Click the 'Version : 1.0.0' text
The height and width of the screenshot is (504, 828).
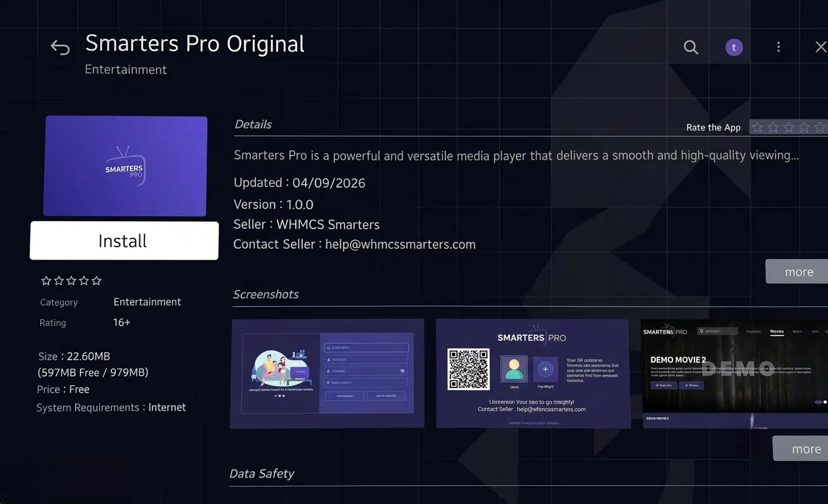[273, 204]
